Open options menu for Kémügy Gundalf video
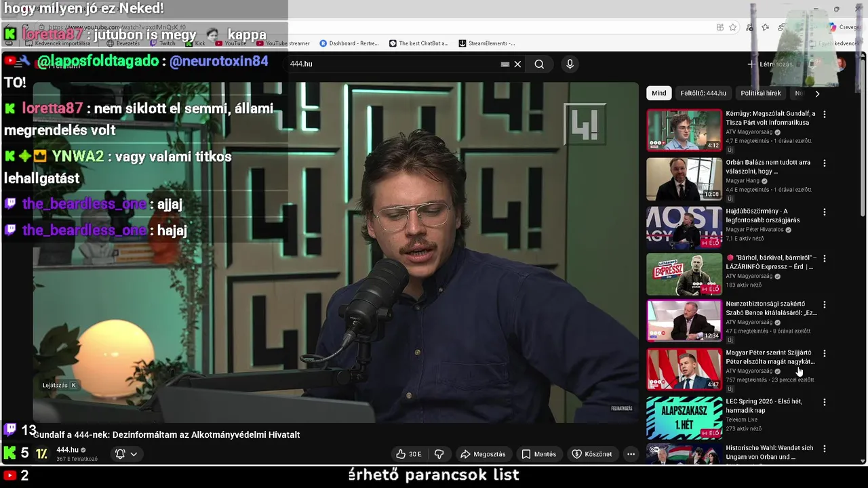The width and height of the screenshot is (868, 488). coord(825,115)
